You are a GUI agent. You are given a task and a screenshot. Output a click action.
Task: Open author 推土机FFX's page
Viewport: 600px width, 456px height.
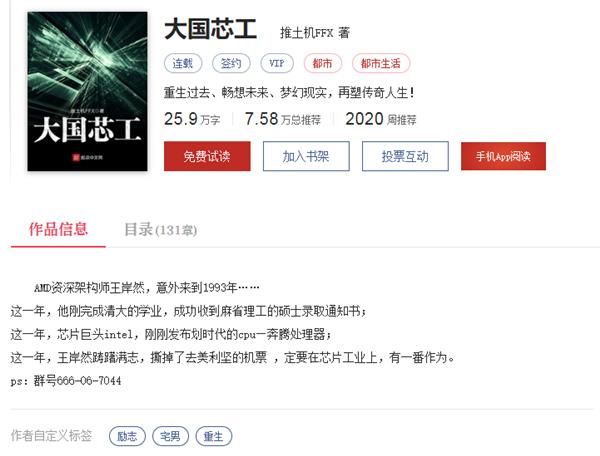click(307, 33)
